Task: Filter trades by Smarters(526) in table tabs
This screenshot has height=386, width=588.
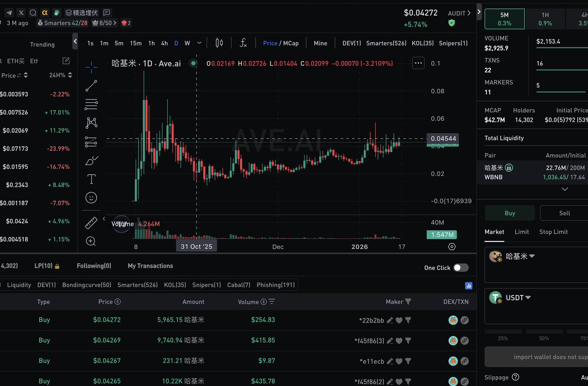Action: point(137,285)
